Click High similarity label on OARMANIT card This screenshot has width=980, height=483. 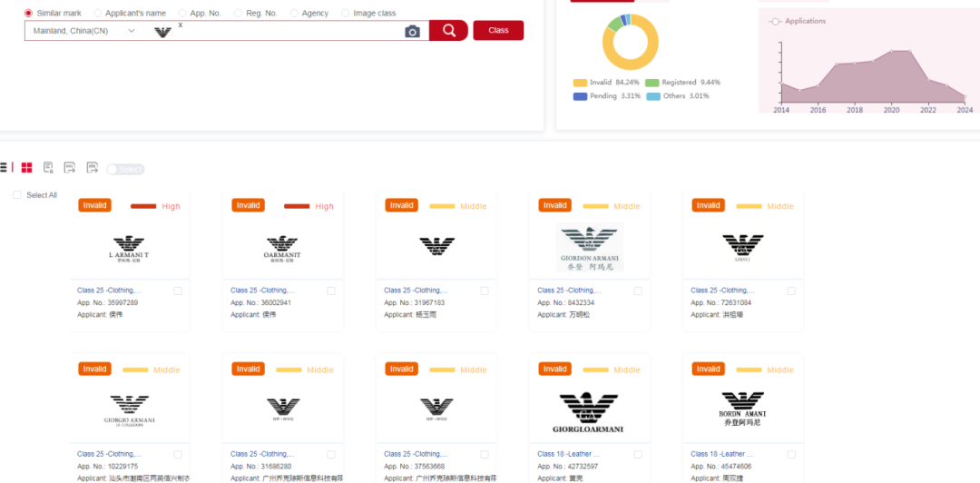pos(324,206)
